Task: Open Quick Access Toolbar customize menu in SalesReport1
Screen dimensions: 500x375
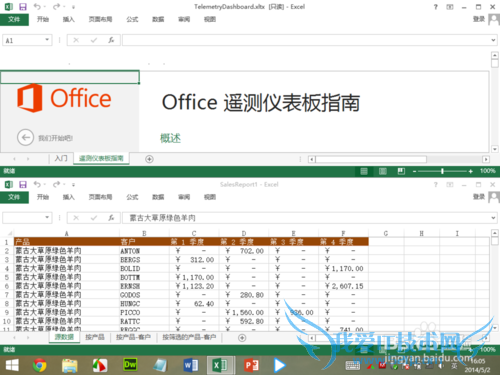Action: click(73, 185)
